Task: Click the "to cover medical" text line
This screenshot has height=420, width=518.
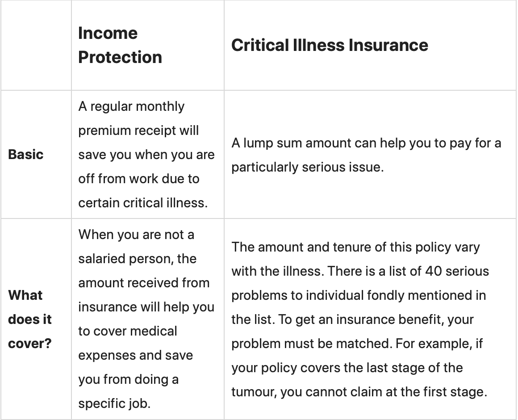Action: pyautogui.click(x=128, y=331)
